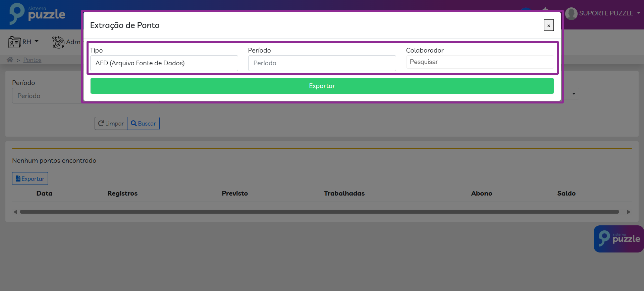Click the home icon in the breadcrumb
Image resolution: width=644 pixels, height=291 pixels.
click(10, 60)
